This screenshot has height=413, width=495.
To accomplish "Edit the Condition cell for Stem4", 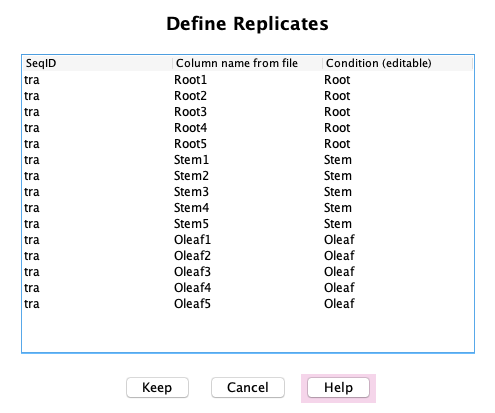I will (x=398, y=208).
